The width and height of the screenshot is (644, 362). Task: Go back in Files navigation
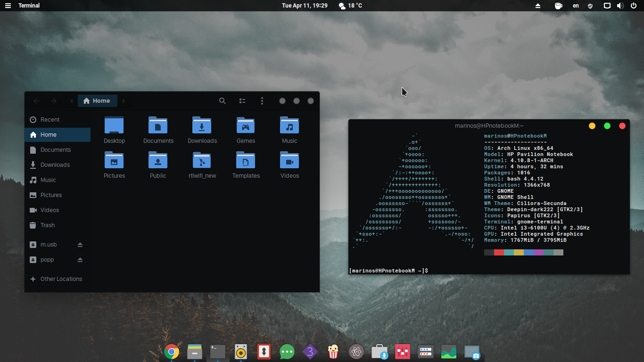pyautogui.click(x=36, y=101)
